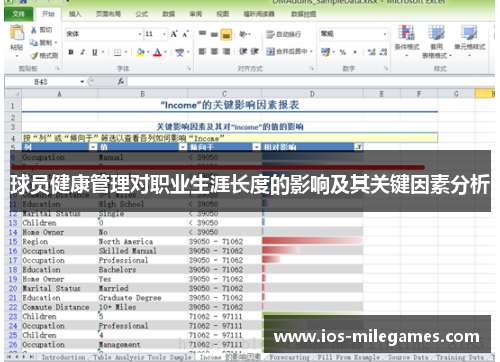Apply the red font color A
500x362 pixels.
pyautogui.click(x=157, y=52)
